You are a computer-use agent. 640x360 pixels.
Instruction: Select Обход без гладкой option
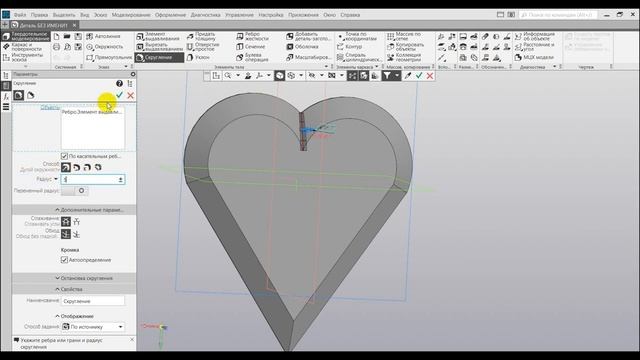(66, 234)
